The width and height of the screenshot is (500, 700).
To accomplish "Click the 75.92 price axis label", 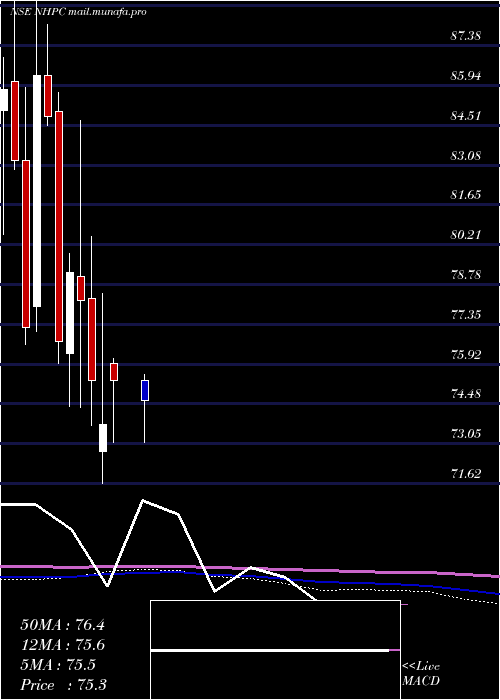I will click(x=466, y=355).
